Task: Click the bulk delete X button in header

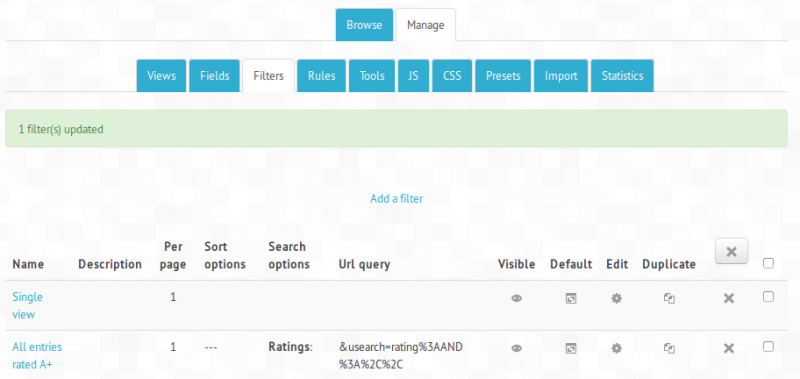Action: (x=731, y=251)
